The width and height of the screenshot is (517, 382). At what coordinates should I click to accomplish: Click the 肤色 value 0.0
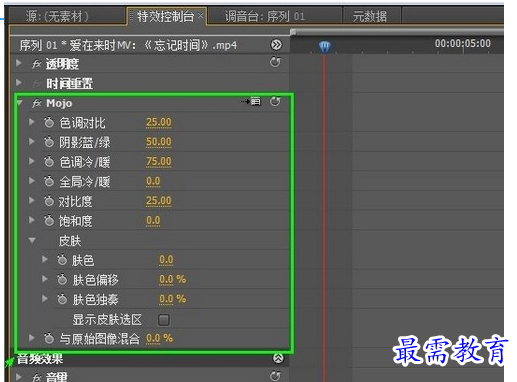point(166,260)
